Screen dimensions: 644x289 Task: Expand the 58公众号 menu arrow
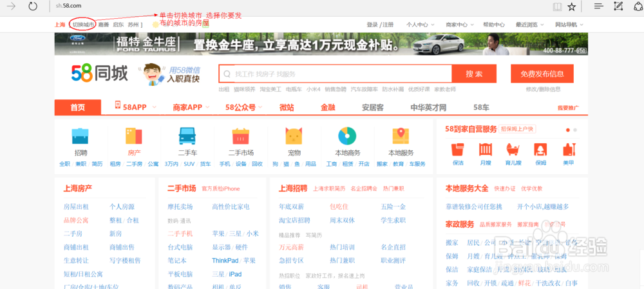260,108
